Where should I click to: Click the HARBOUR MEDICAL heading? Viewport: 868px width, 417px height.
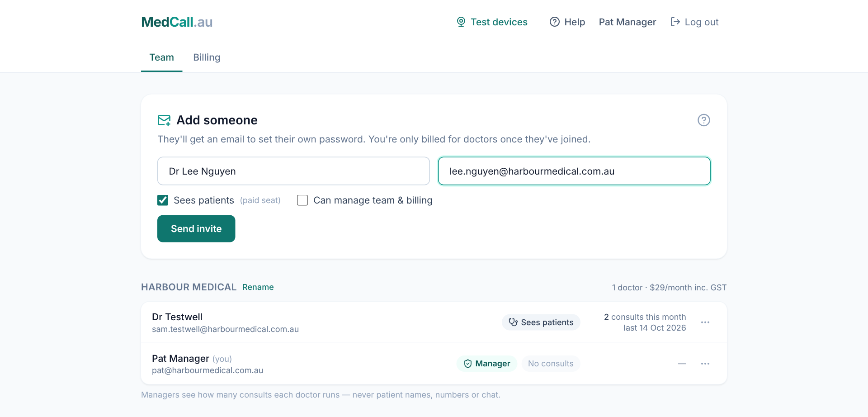(x=189, y=287)
